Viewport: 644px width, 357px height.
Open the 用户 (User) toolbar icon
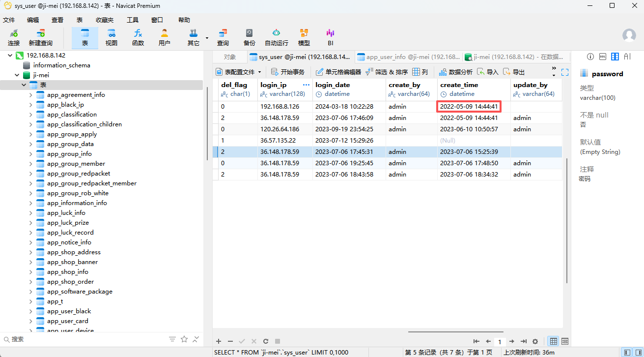click(x=165, y=37)
